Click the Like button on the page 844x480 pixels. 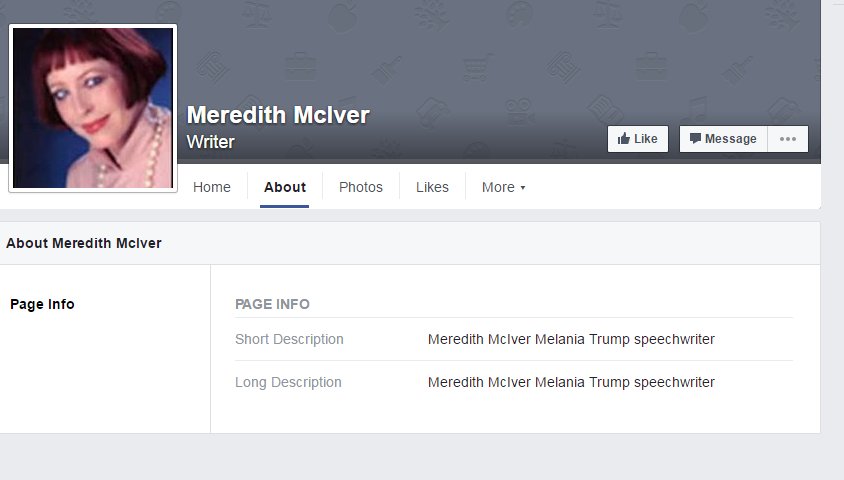tap(638, 139)
